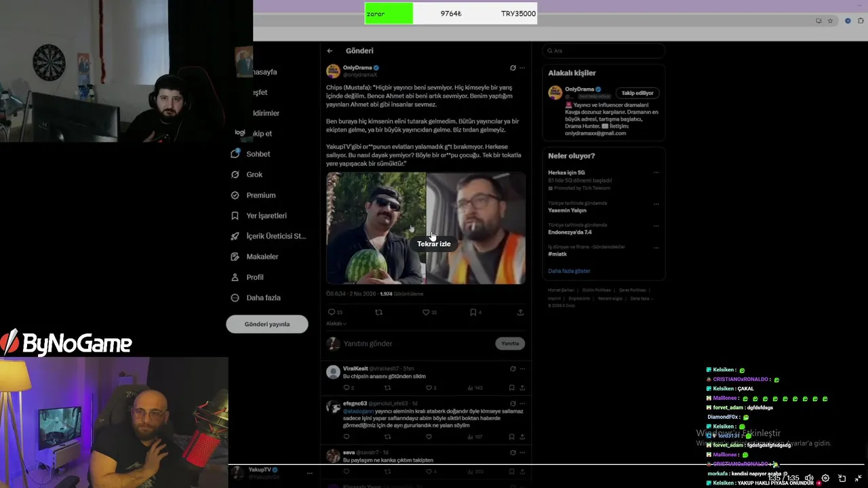
Task: Click the Ara search field
Action: (604, 51)
